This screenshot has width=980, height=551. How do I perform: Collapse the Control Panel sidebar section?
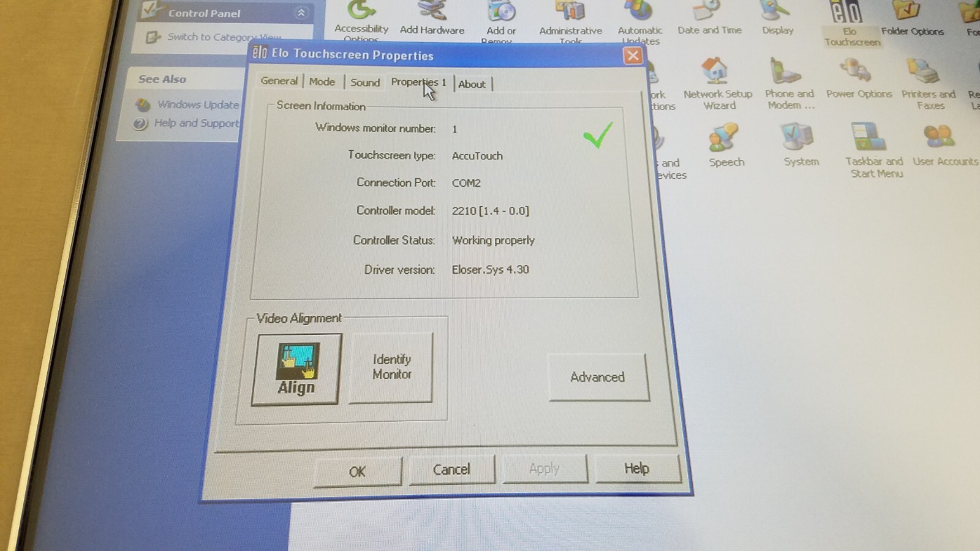301,13
